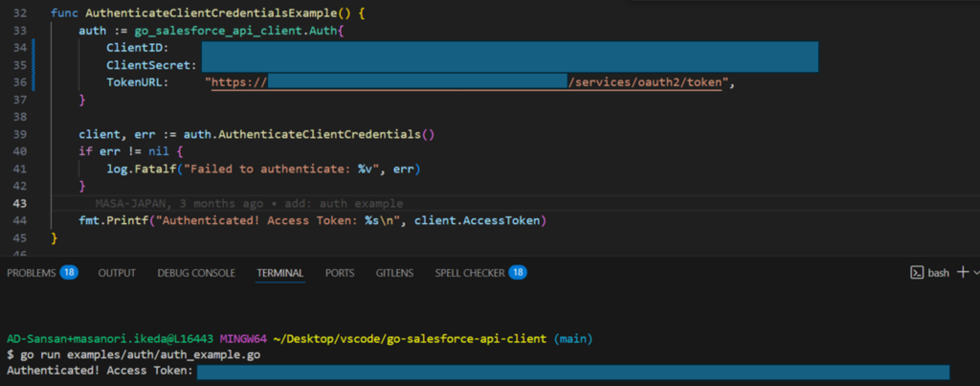Image resolution: width=980 pixels, height=386 pixels.
Task: Switch to the PROBLEMS panel tab
Action: click(42, 273)
